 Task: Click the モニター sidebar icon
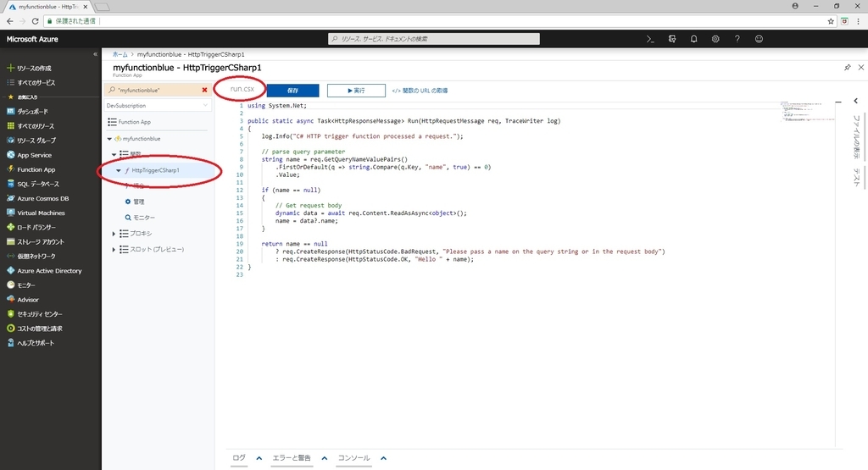point(10,285)
